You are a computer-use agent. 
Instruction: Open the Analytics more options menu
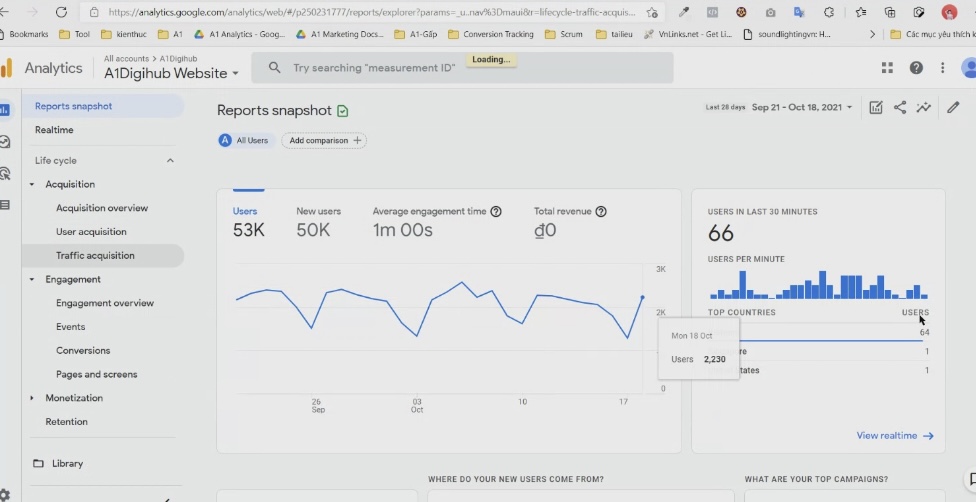click(943, 68)
